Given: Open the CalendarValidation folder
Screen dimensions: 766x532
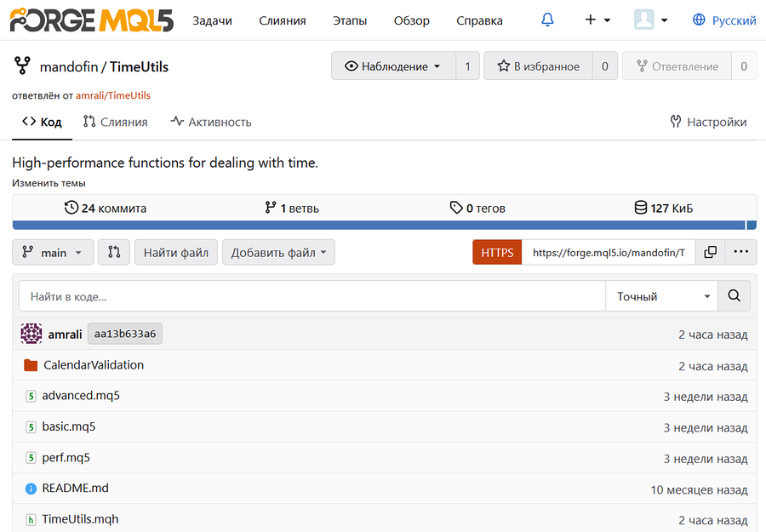Looking at the screenshot, I should [x=94, y=365].
